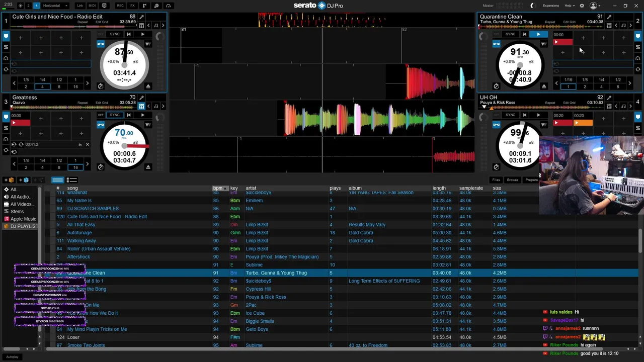Screen dimensions: 644x362
Task: Click the Link button
Action: [x=80, y=6]
